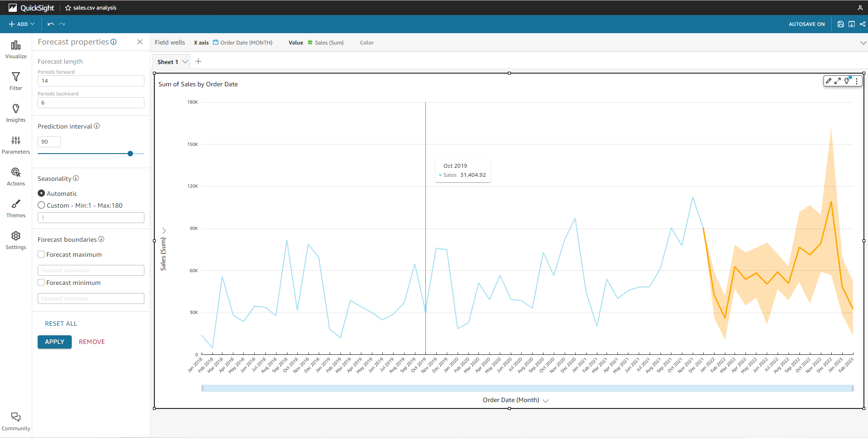Collapse the Field wells bar

coord(863,43)
